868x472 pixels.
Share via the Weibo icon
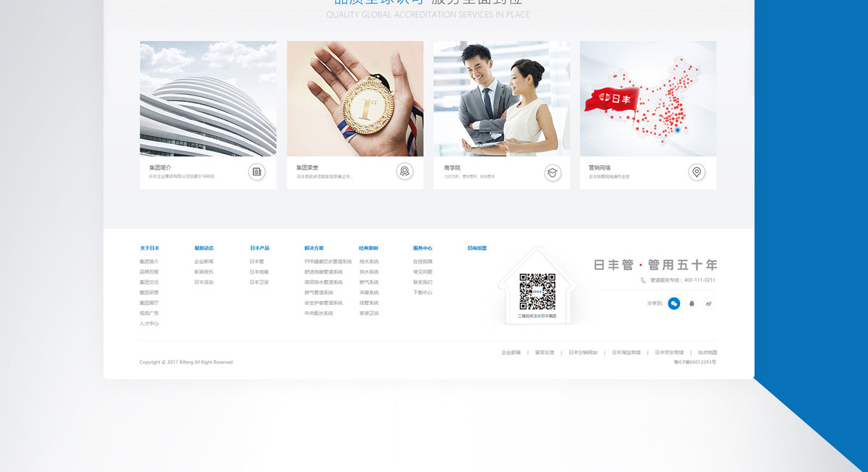709,303
